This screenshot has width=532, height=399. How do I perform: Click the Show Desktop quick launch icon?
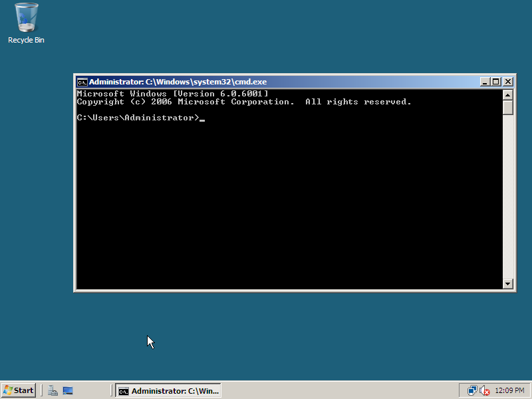coord(68,390)
